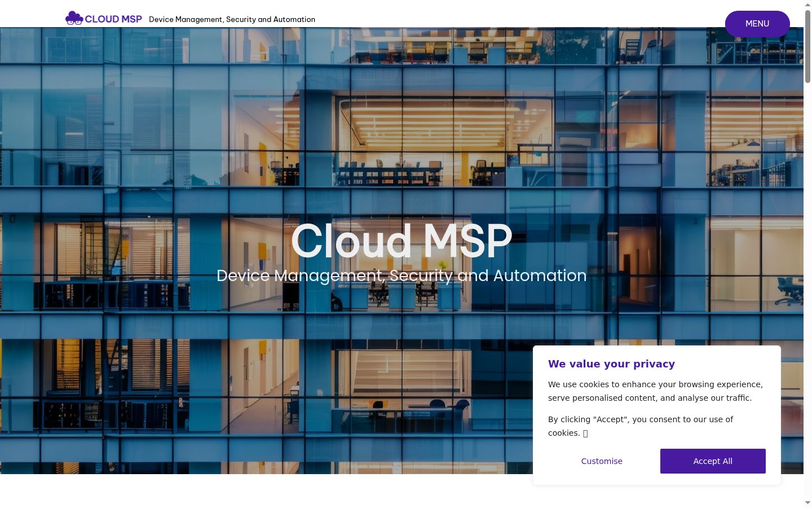Click Customise in the cookie banner

(x=602, y=461)
